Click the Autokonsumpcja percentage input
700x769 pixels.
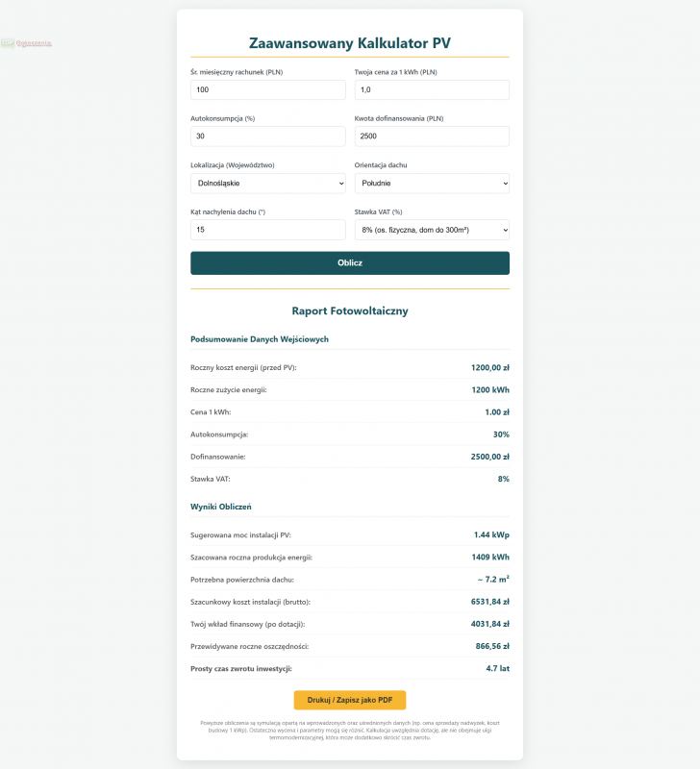(267, 136)
